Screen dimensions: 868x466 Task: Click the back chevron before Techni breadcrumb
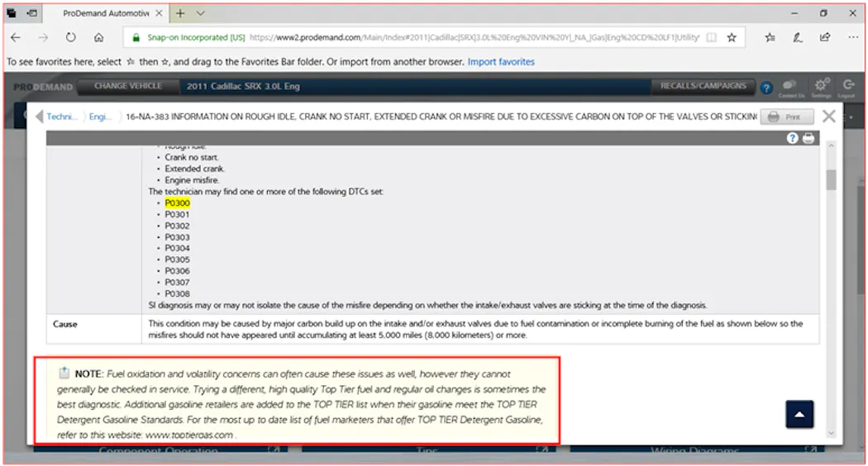click(39, 116)
